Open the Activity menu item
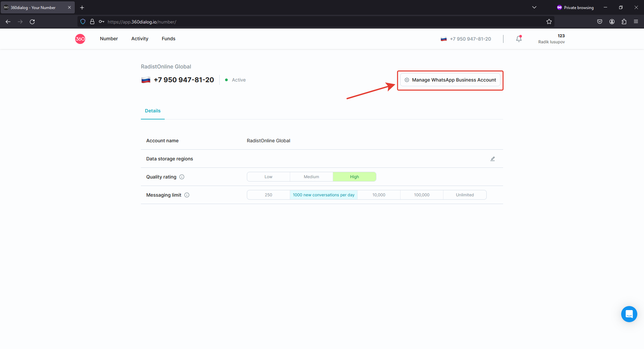Viewport: 644px width, 349px height. (140, 39)
